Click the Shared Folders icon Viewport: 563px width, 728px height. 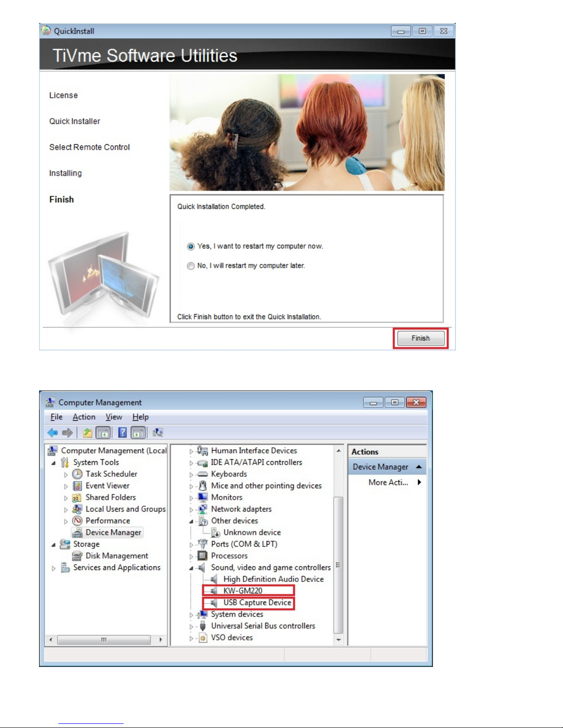coord(78,497)
